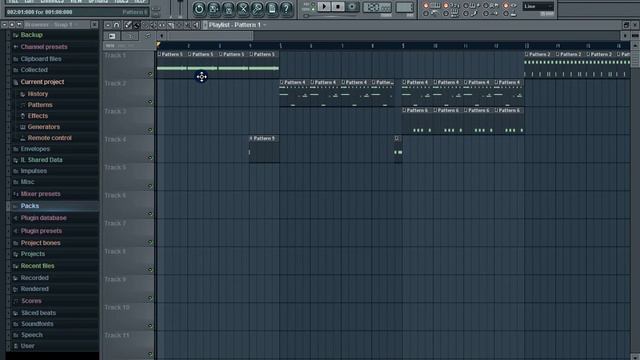
Task: Expand the Plugin database folder
Action: (43, 218)
